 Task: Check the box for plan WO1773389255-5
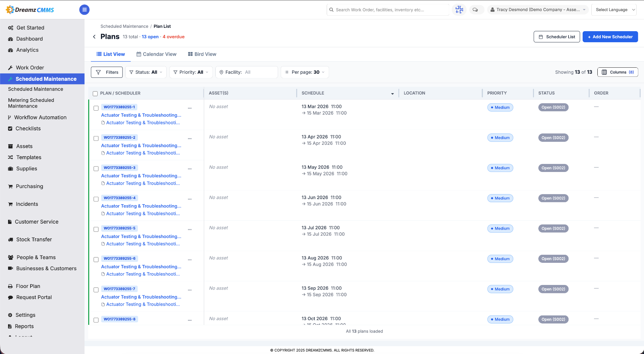[x=96, y=229]
